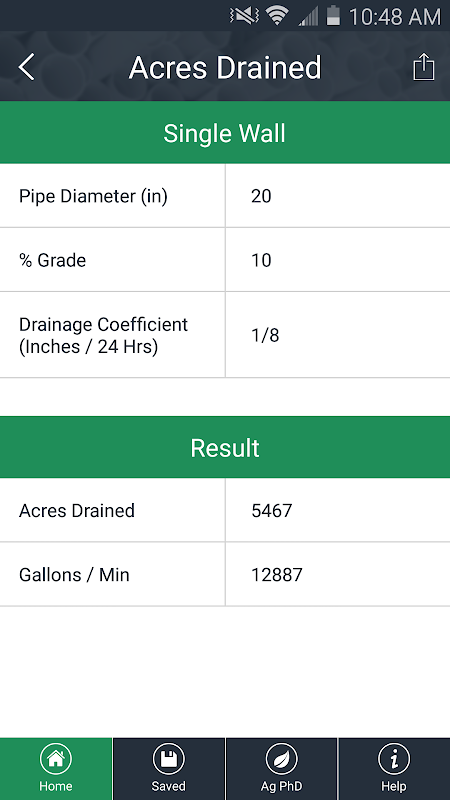Image resolution: width=450 pixels, height=800 pixels.
Task: Tap the Ag PhD leaf icon
Action: click(x=281, y=759)
